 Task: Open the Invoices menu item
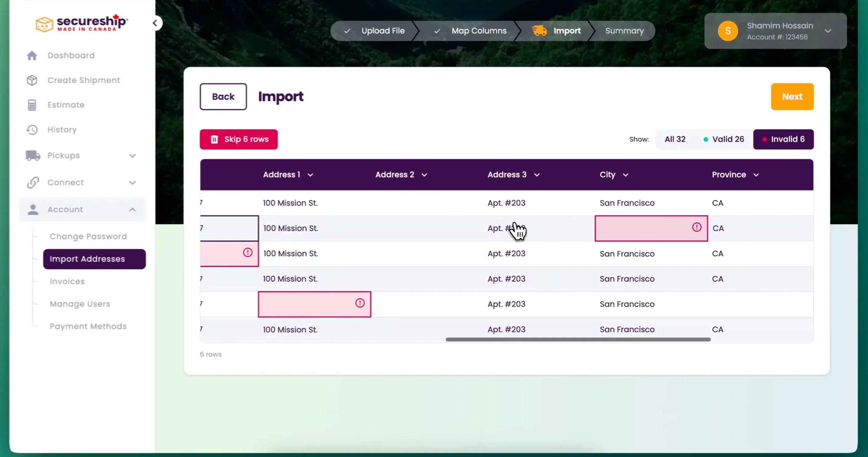click(67, 281)
